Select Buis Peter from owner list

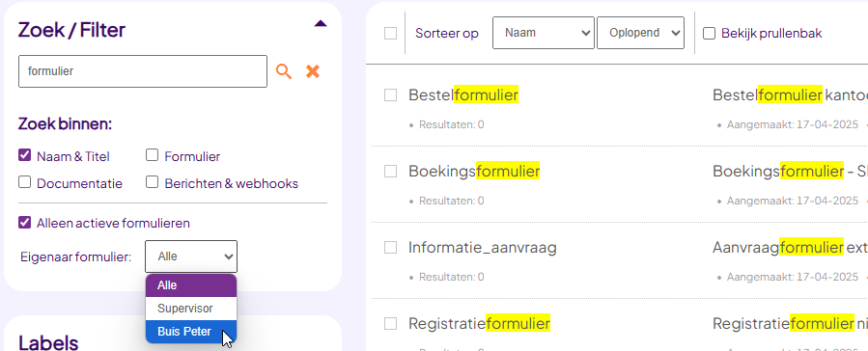point(191,332)
